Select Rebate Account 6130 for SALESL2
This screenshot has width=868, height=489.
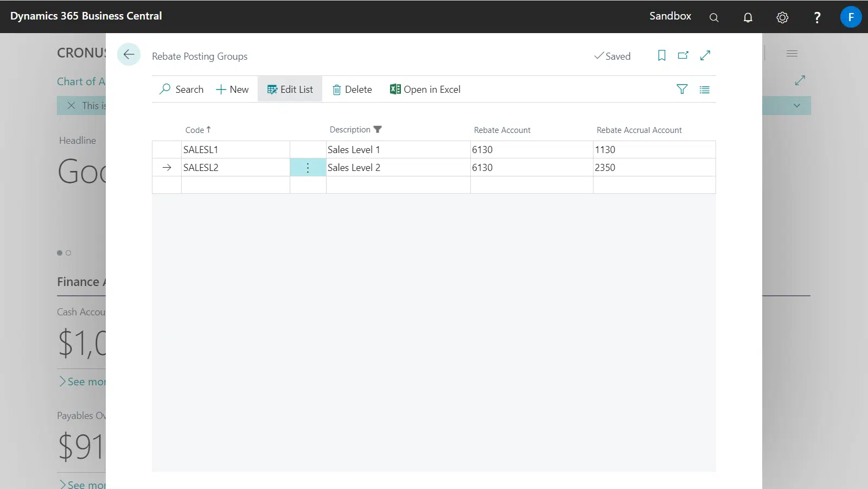532,168
